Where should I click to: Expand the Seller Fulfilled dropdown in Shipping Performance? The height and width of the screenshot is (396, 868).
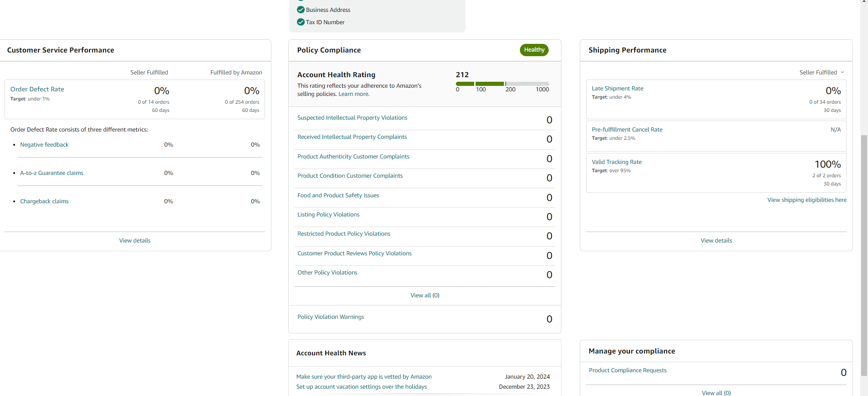pyautogui.click(x=822, y=72)
